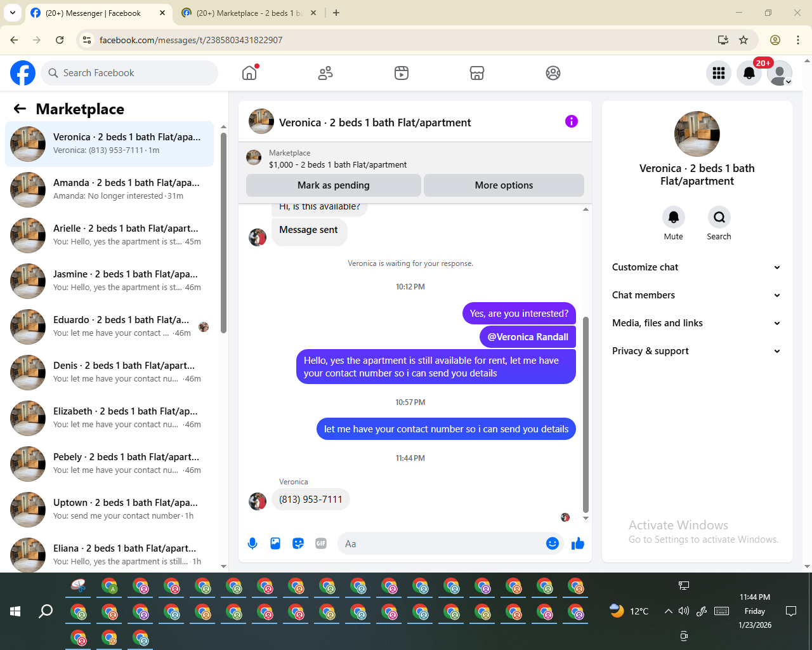
Task: Open the Windows notification center icon
Action: coord(791,611)
